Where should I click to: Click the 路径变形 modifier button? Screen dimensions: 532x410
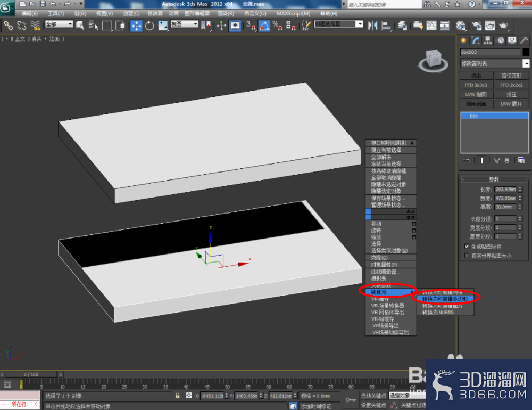click(511, 76)
